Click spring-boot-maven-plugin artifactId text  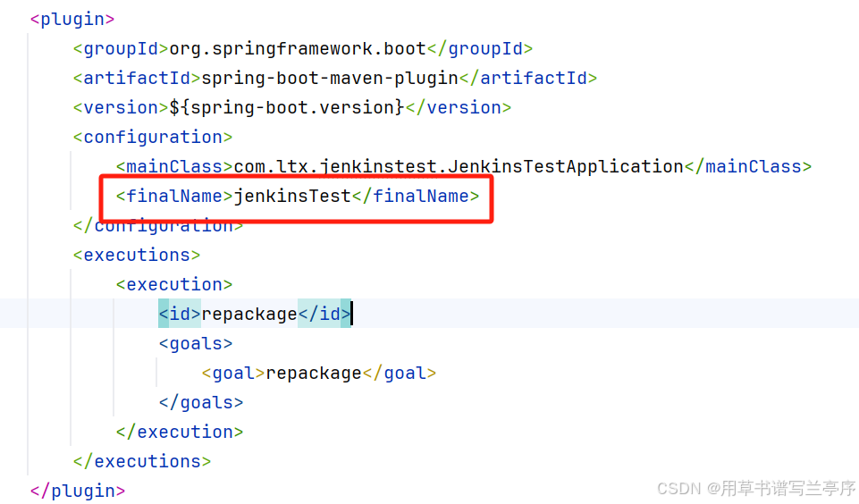(330, 79)
